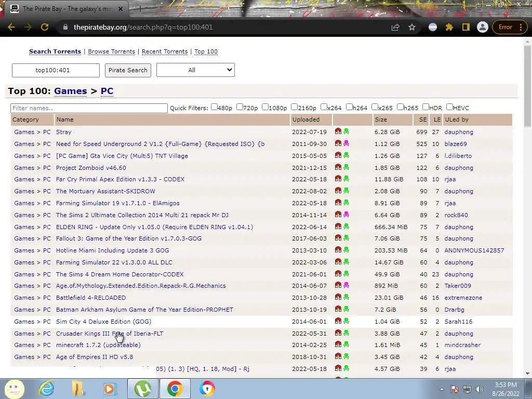The image size is (532, 399).
Task: Click magnet icon for minecraft 1.7.2 row
Action: point(338,344)
